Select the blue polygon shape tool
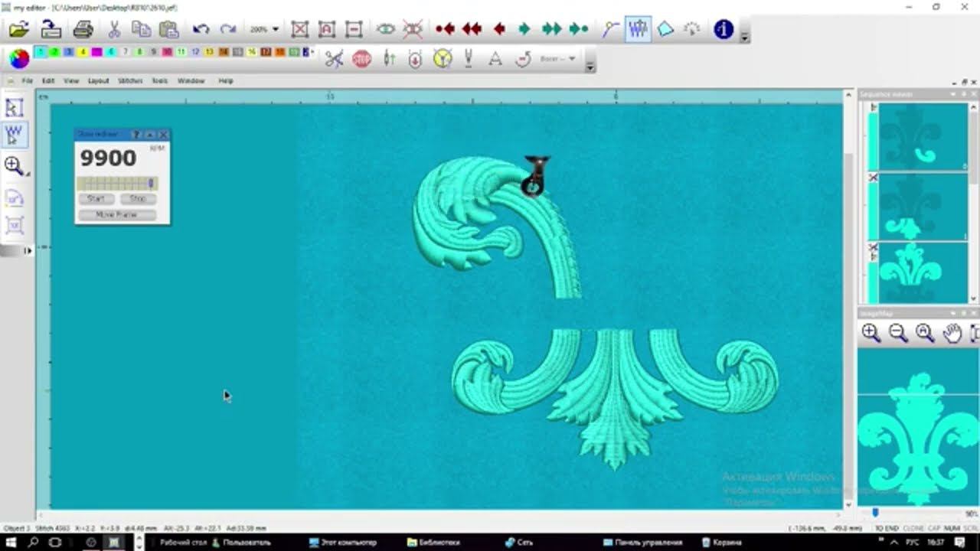This screenshot has width=980, height=551. pyautogui.click(x=665, y=30)
